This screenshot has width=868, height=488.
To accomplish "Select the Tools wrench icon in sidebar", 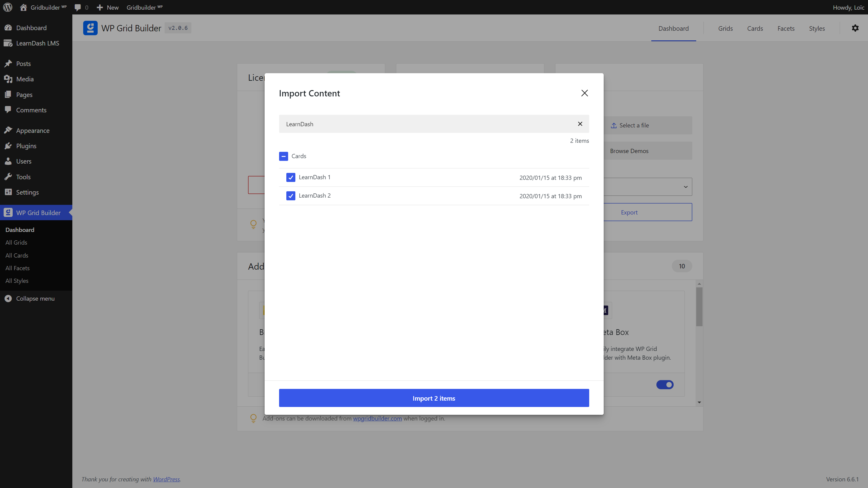I will (8, 177).
